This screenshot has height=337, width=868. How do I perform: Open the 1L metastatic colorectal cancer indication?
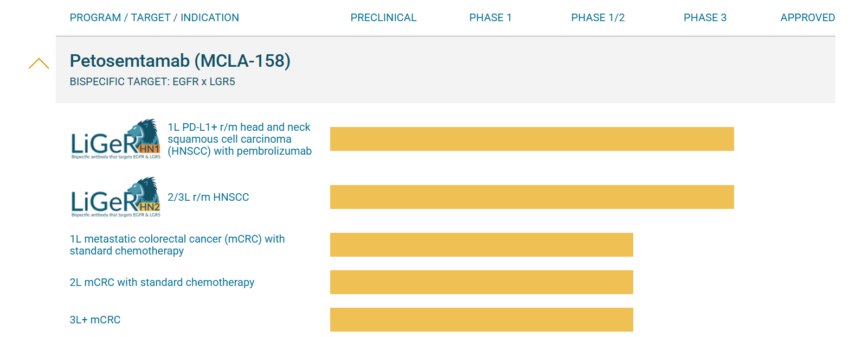[x=177, y=245]
